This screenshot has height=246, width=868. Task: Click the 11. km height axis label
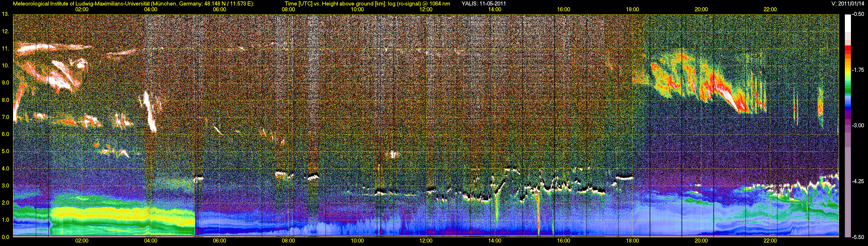pyautogui.click(x=5, y=49)
